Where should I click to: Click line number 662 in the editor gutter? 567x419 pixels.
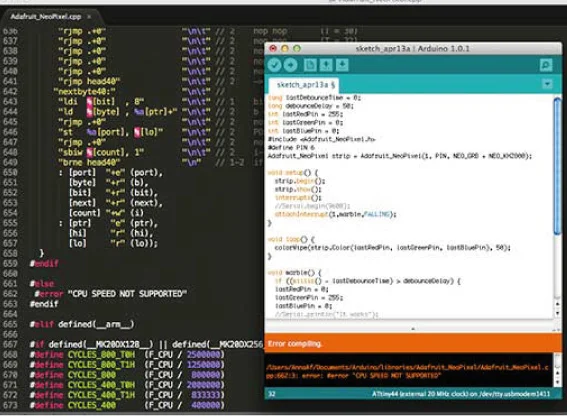pos(10,294)
